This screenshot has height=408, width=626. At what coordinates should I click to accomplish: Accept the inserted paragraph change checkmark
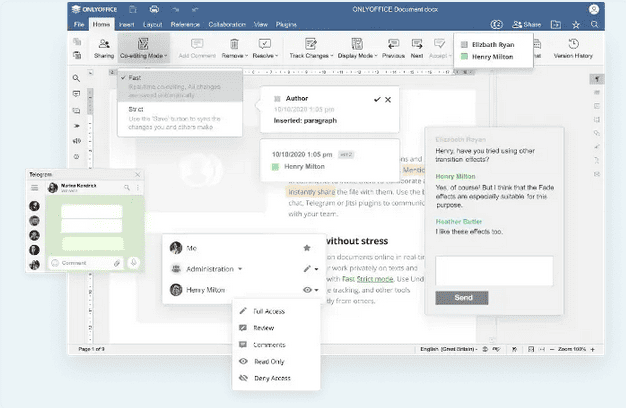point(377,99)
